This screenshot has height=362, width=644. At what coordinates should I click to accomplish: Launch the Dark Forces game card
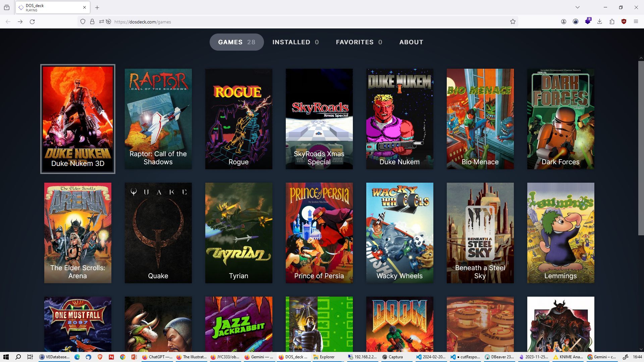(561, 119)
